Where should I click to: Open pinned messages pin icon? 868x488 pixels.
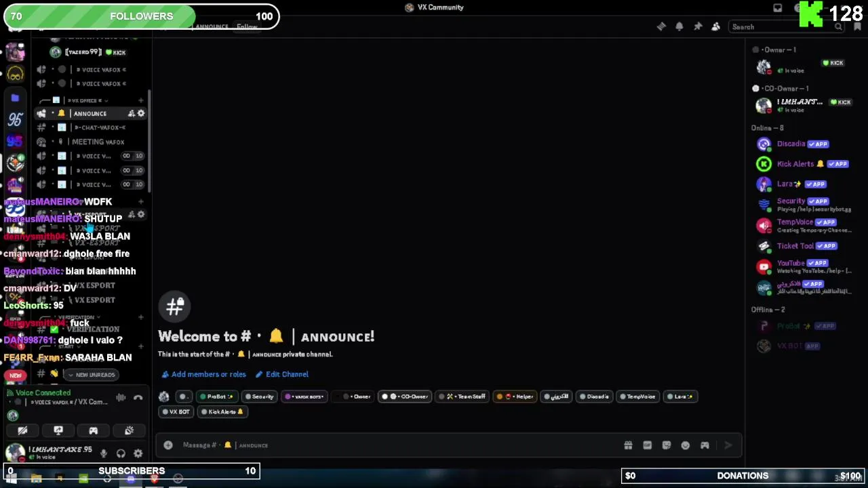click(698, 26)
